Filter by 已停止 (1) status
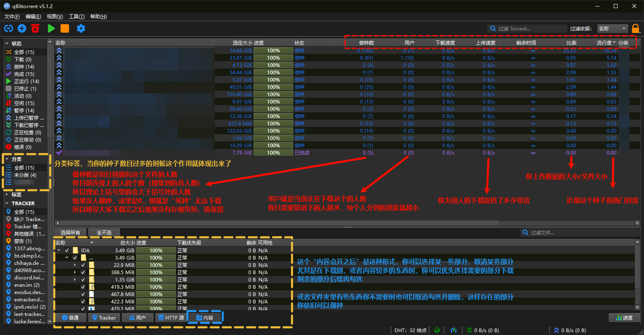Viewport: 644px width, 335px height. coord(25,88)
